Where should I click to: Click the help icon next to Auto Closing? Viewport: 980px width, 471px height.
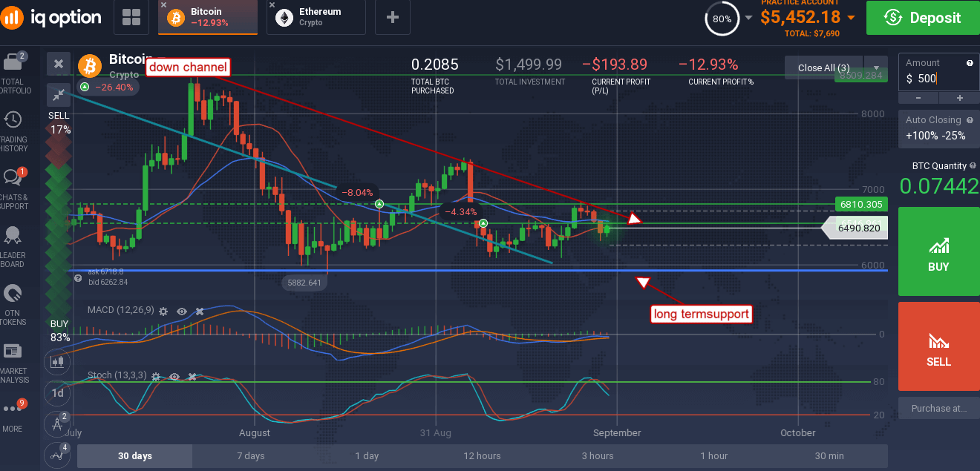pos(970,120)
